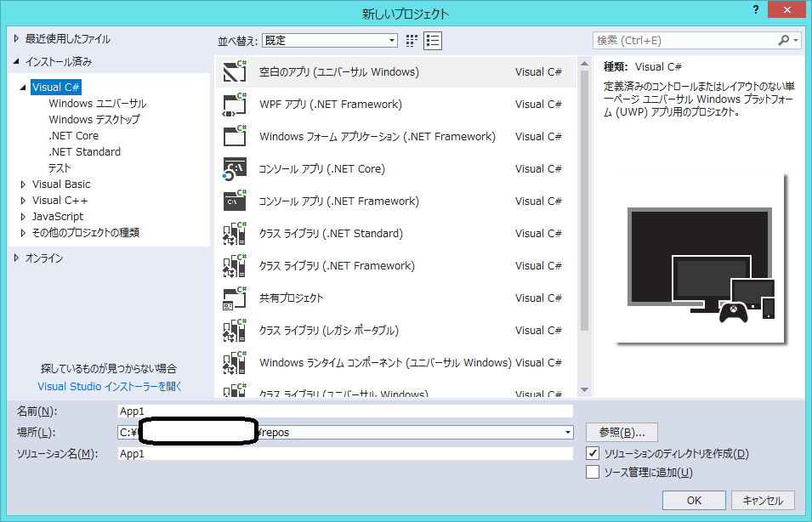This screenshot has width=812, height=522.
Task: Click the Windows Forms application template icon
Action: click(235, 136)
